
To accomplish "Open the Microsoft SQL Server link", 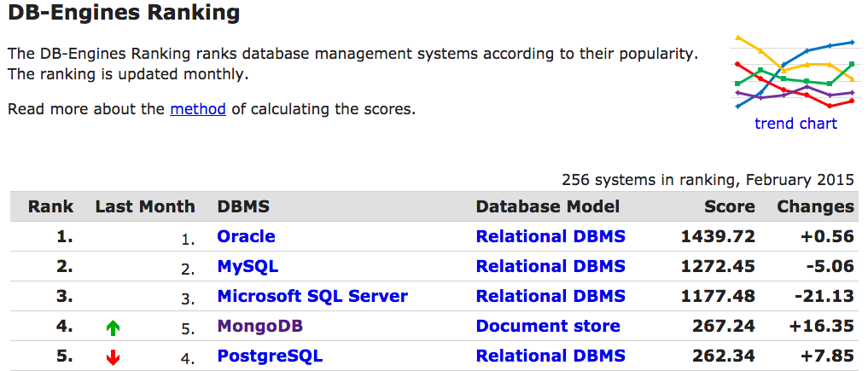I will tap(312, 296).
